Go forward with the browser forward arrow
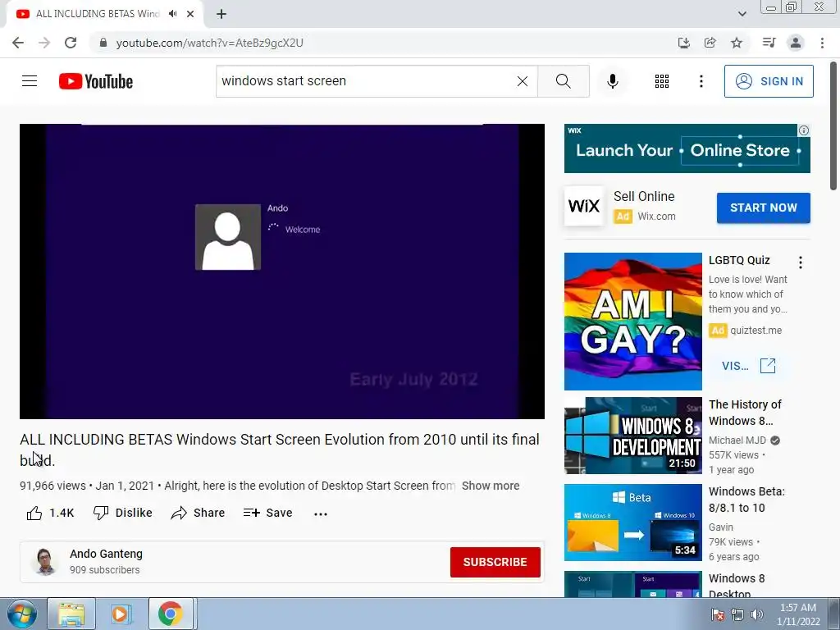Viewport: 840px width, 630px height. [44, 43]
